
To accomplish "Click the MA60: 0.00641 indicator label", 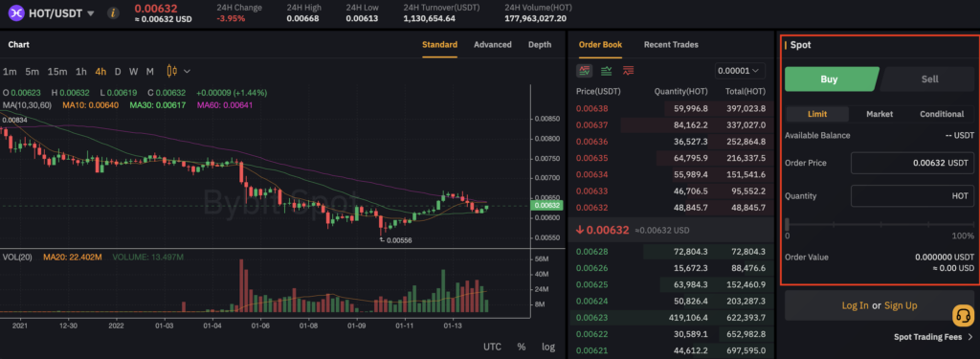I will coord(225,105).
